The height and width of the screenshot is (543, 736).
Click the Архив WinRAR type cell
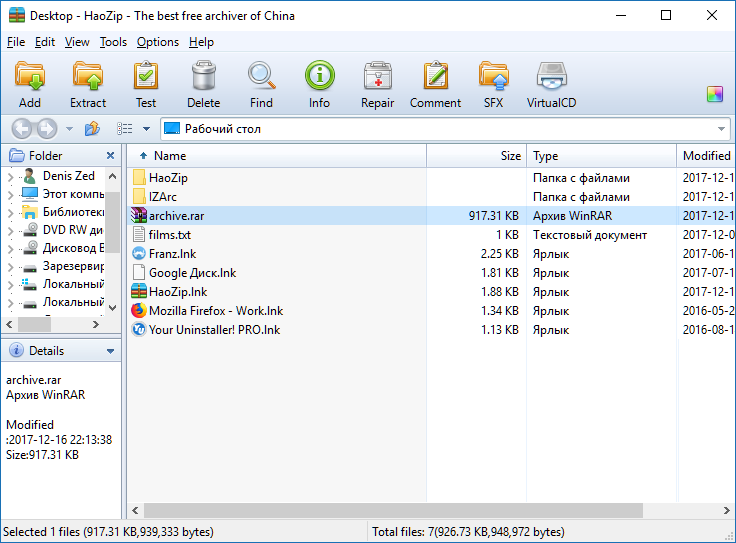[x=572, y=216]
